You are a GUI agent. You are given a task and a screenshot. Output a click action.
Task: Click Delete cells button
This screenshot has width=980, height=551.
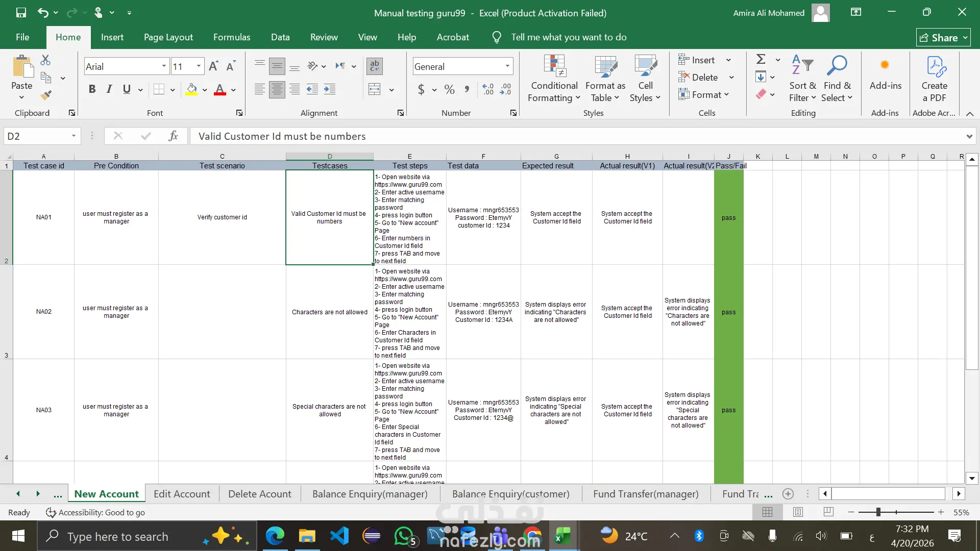click(698, 78)
